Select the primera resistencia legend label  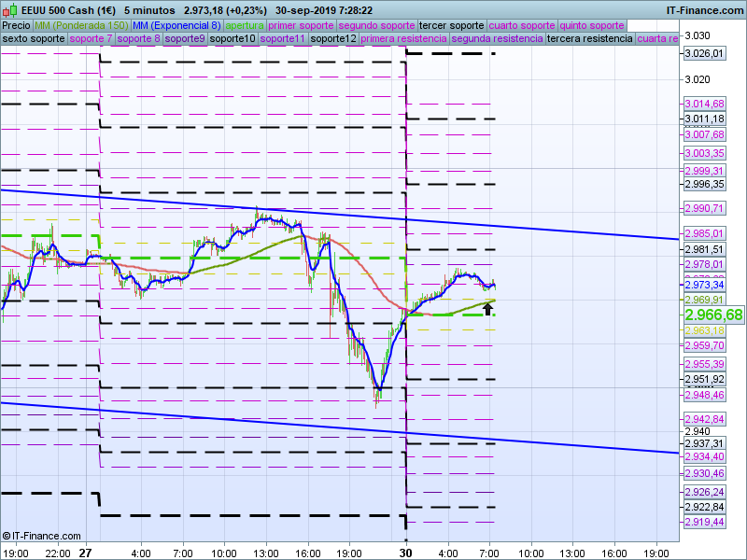tap(402, 39)
